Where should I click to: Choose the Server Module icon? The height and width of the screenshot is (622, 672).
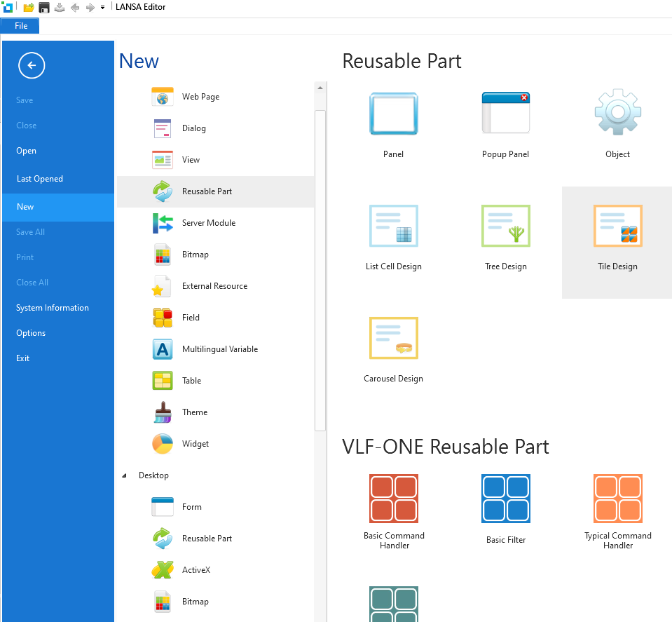pos(163,223)
